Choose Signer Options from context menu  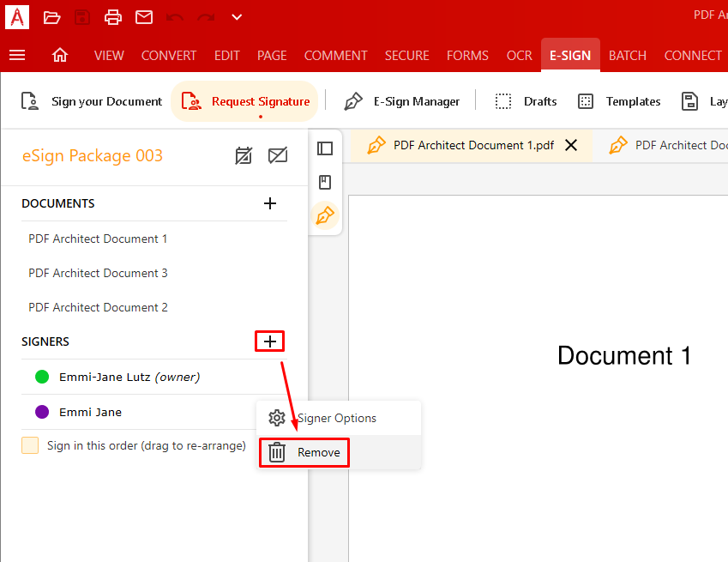point(339,418)
